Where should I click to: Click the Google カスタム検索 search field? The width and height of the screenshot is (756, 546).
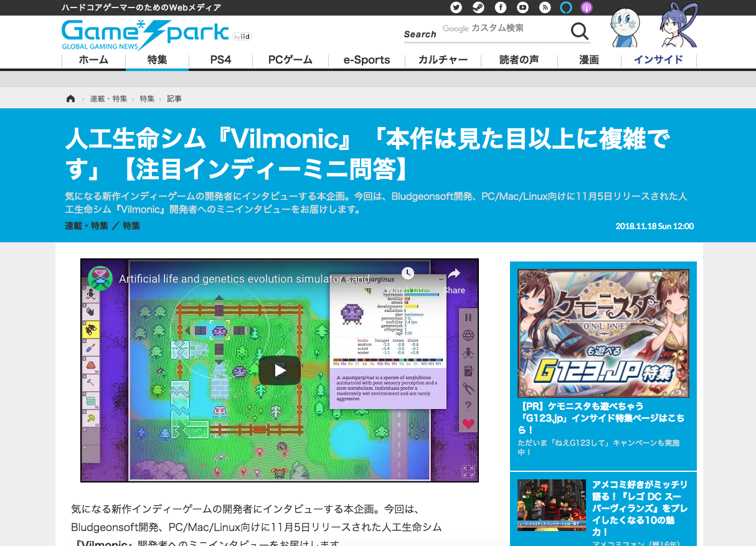point(503,29)
